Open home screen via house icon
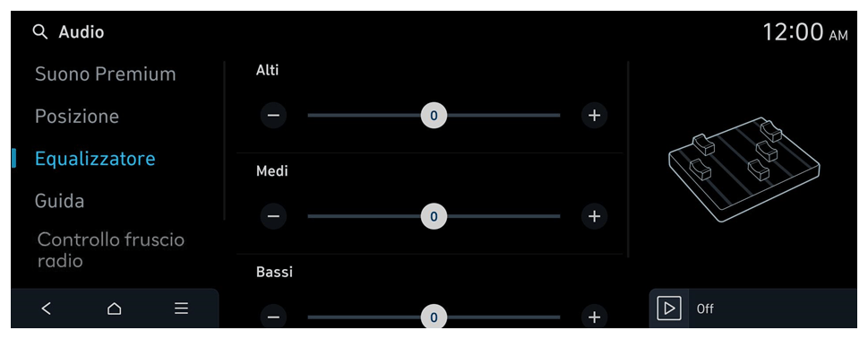Screen dimensions: 868x339 coord(114,309)
